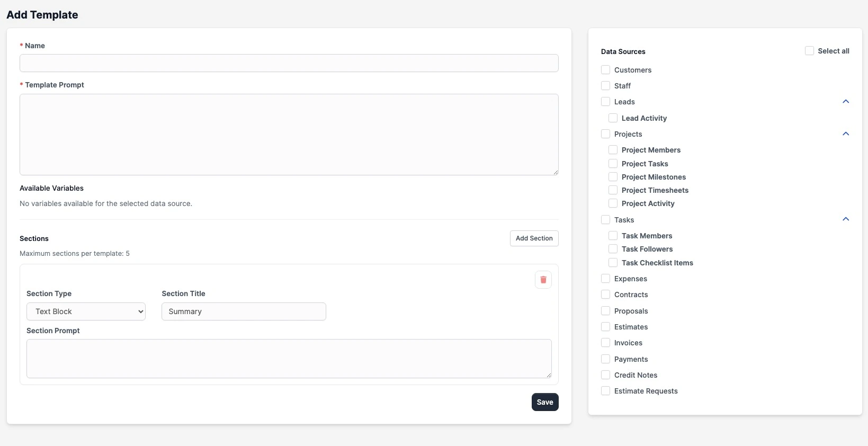Tick Task Checklist Items checkbox
The height and width of the screenshot is (446, 868).
click(613, 263)
